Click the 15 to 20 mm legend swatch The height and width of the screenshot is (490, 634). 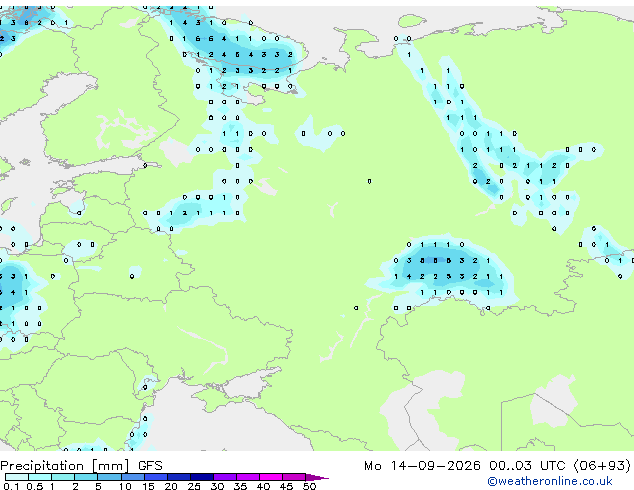point(156,477)
